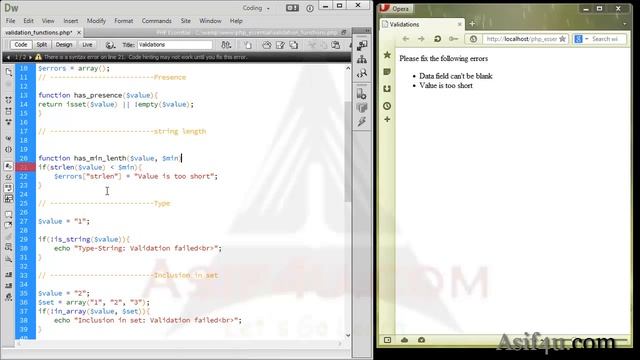Click the coding toolbar icon beside line 19
The height and width of the screenshot is (360, 640).
tap(9, 149)
